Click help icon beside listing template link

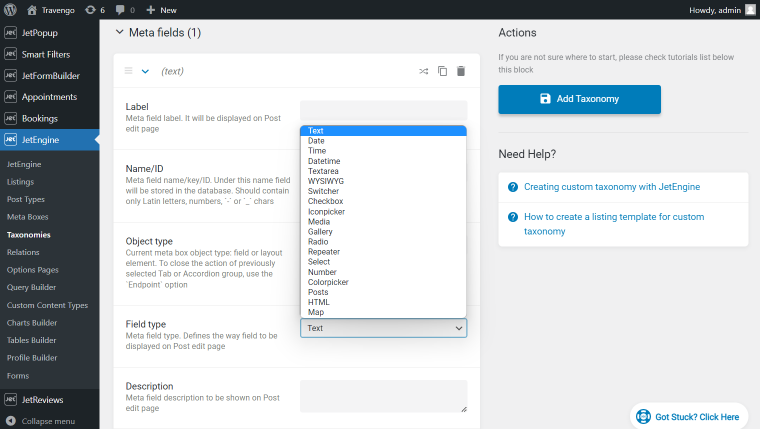point(513,217)
